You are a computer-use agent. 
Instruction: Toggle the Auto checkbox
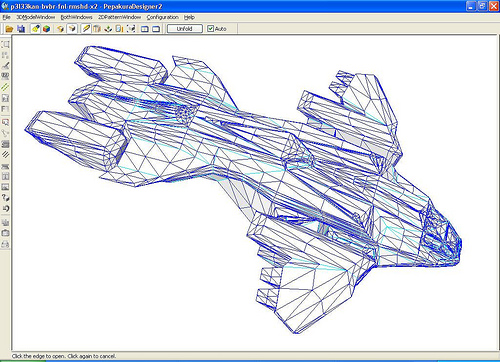click(210, 29)
